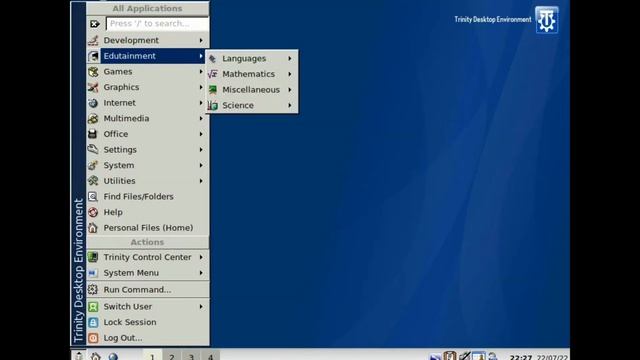
Task: Open the Miscellaneous submenu entry
Action: [252, 90]
